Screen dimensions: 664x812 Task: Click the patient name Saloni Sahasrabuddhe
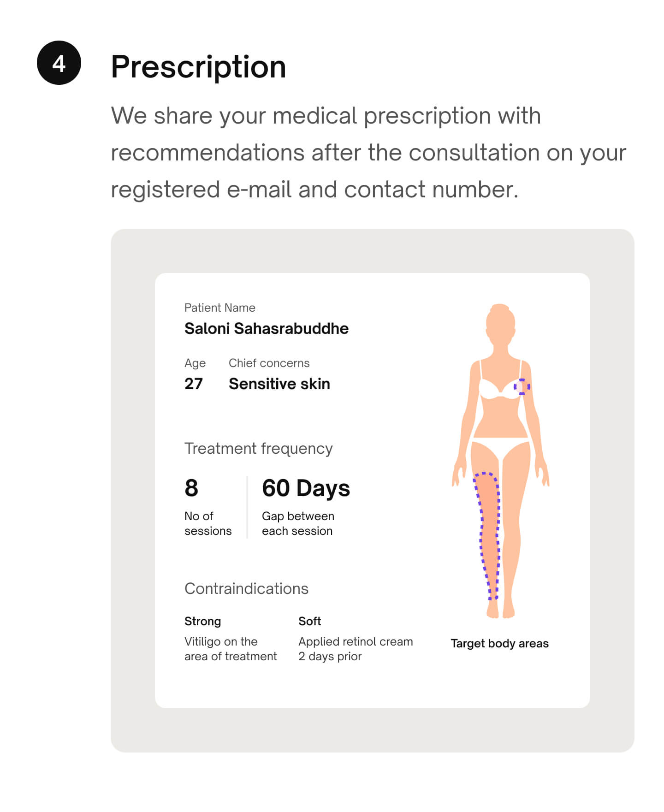[x=266, y=328]
